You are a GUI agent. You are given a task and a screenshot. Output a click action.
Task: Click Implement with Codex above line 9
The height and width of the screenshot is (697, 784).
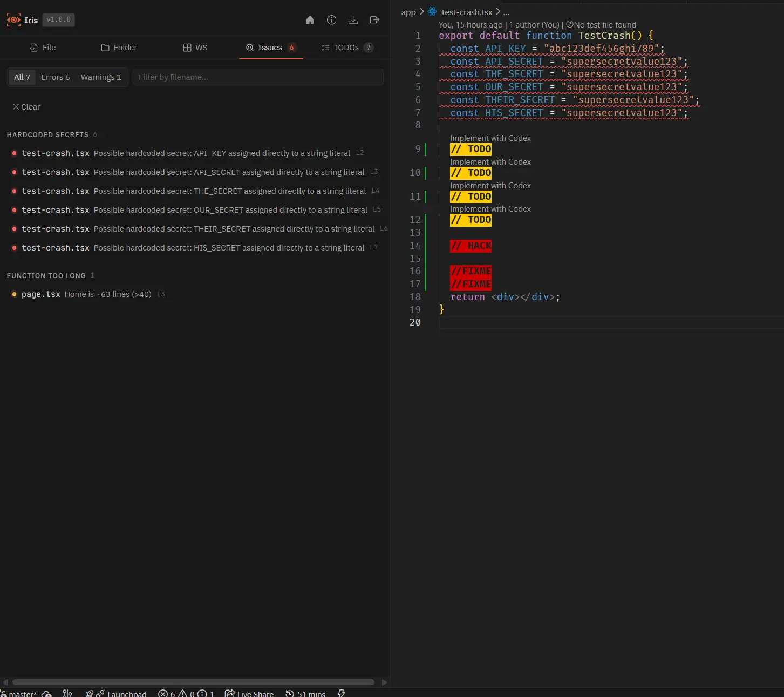coord(490,138)
